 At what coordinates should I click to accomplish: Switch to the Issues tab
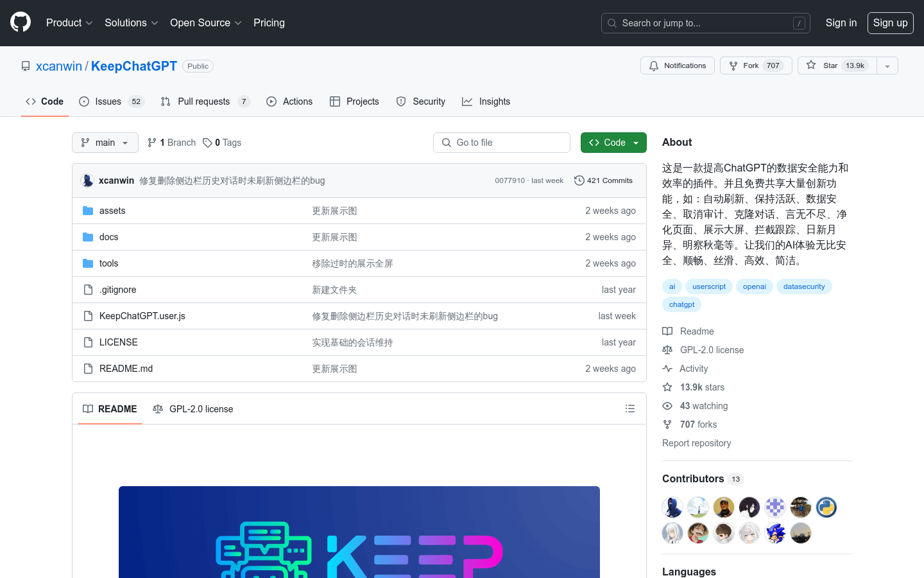[x=112, y=101]
